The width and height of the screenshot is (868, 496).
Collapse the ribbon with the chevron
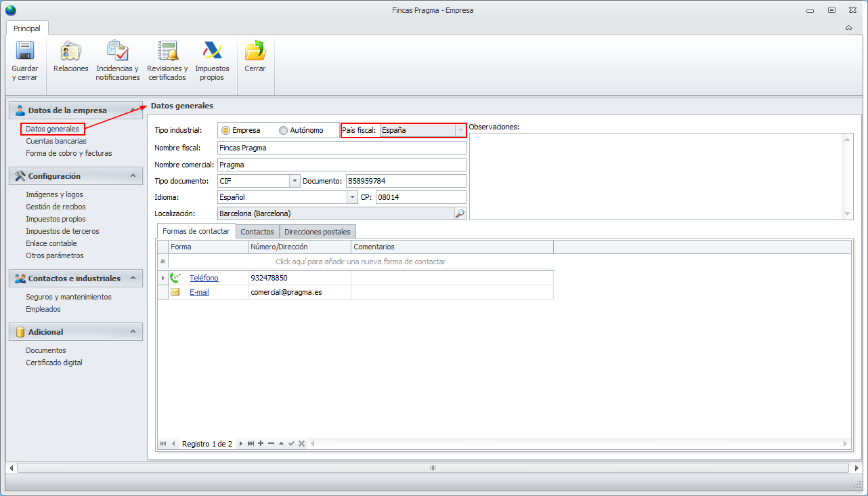point(849,28)
